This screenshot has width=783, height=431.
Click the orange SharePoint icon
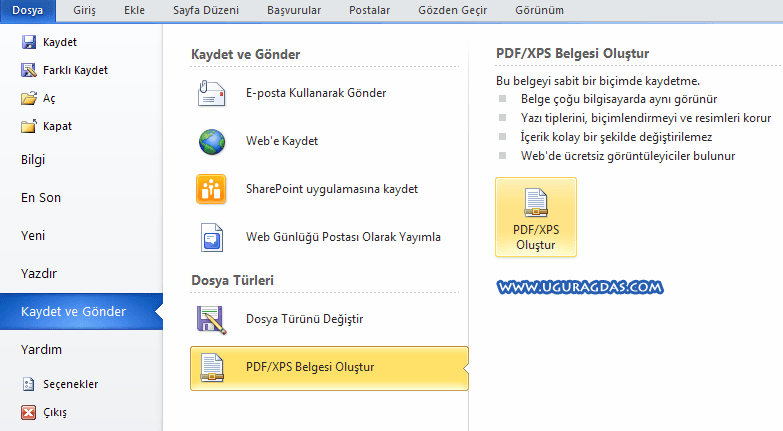click(212, 189)
